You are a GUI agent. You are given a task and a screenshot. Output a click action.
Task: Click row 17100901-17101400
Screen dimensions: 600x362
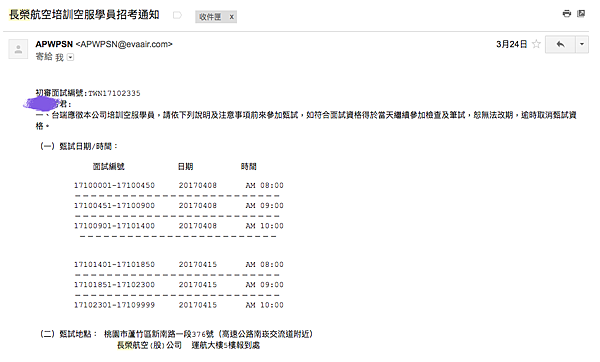(x=179, y=226)
